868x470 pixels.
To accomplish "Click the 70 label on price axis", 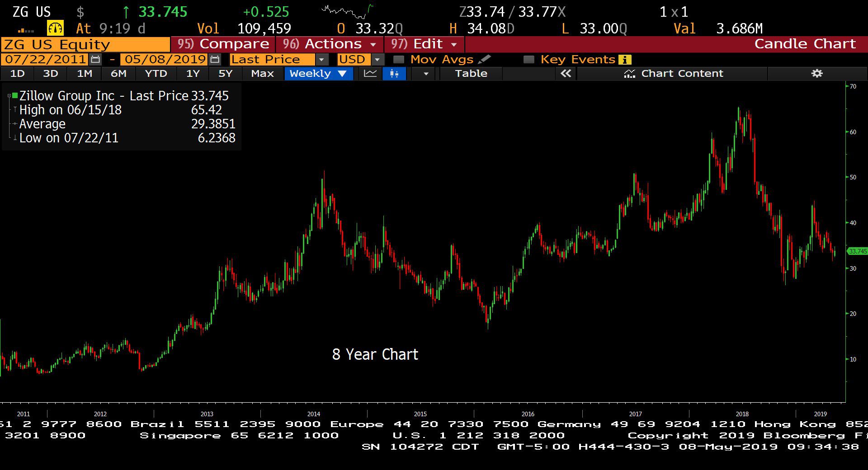I will coord(853,86).
